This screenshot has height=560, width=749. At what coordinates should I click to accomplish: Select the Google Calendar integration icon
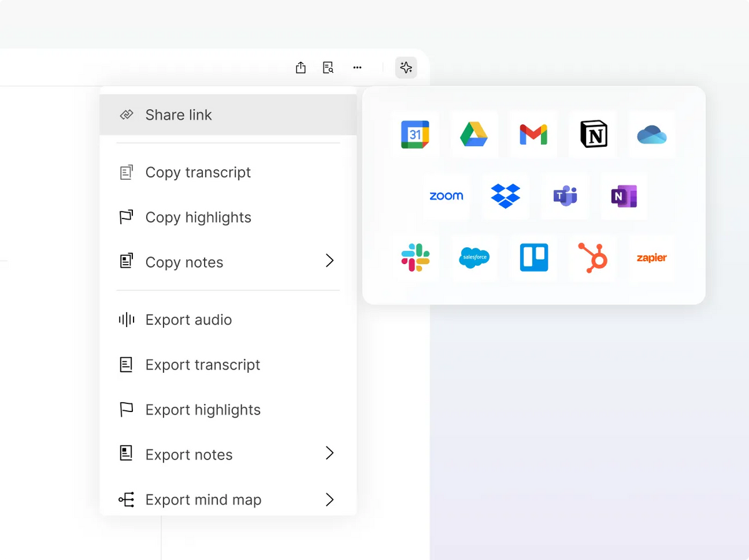[x=415, y=134]
